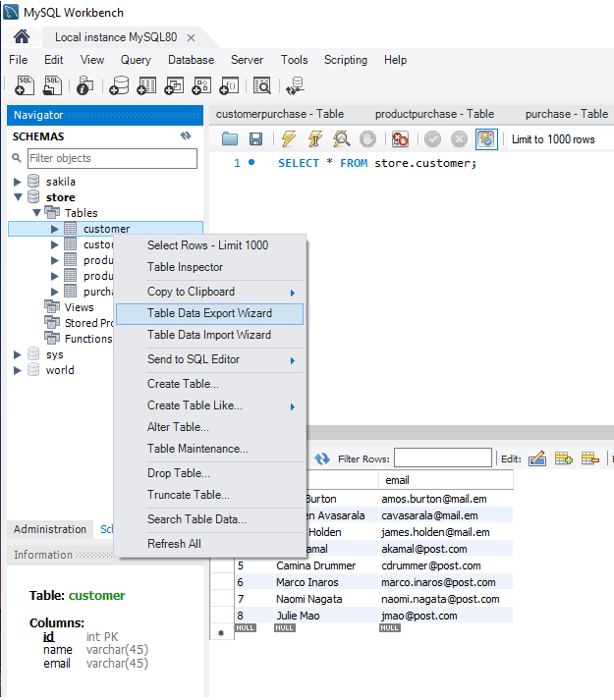
Task: Toggle the auto-commit mode button
Action: 486,139
